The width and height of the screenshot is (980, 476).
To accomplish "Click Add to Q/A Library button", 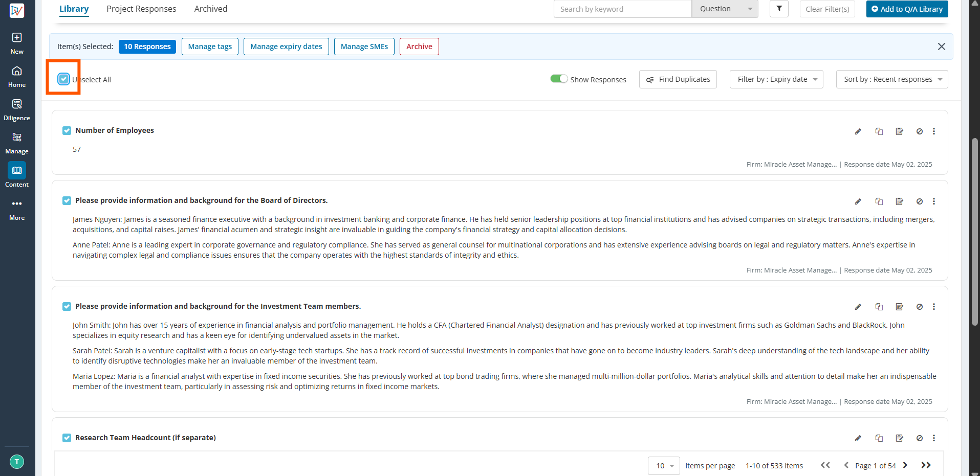I will (x=907, y=9).
